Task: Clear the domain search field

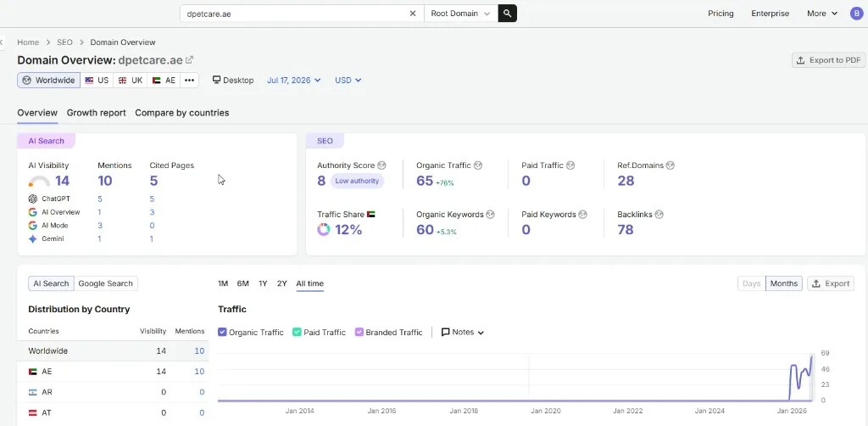Action: (x=413, y=14)
